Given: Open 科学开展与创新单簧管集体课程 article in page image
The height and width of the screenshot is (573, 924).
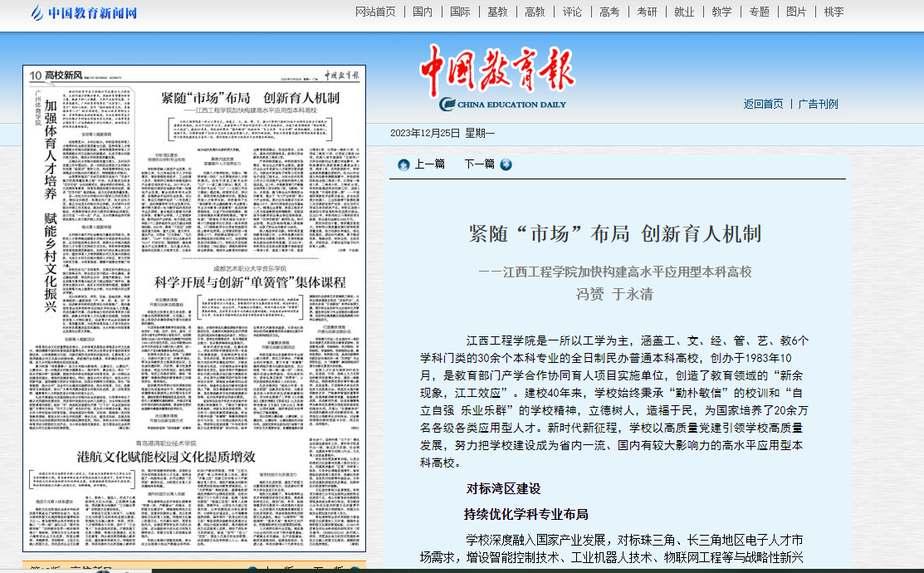Looking at the screenshot, I should click(x=250, y=282).
